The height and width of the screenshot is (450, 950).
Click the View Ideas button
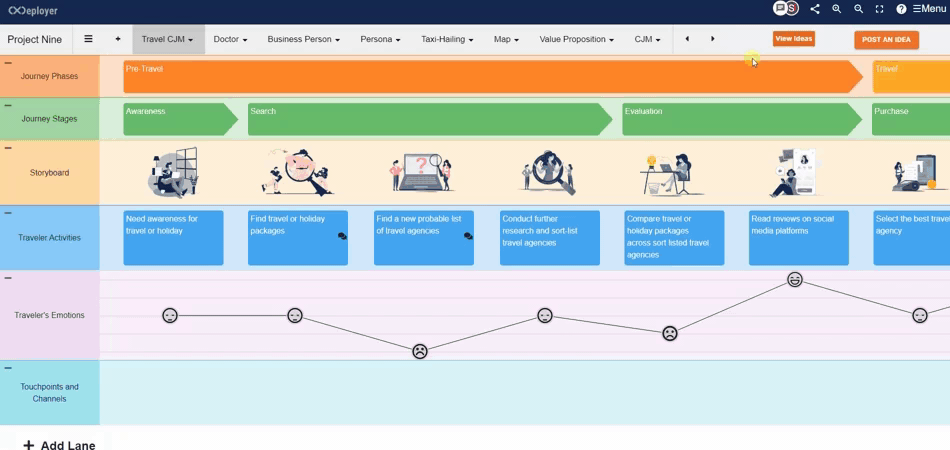coord(793,39)
